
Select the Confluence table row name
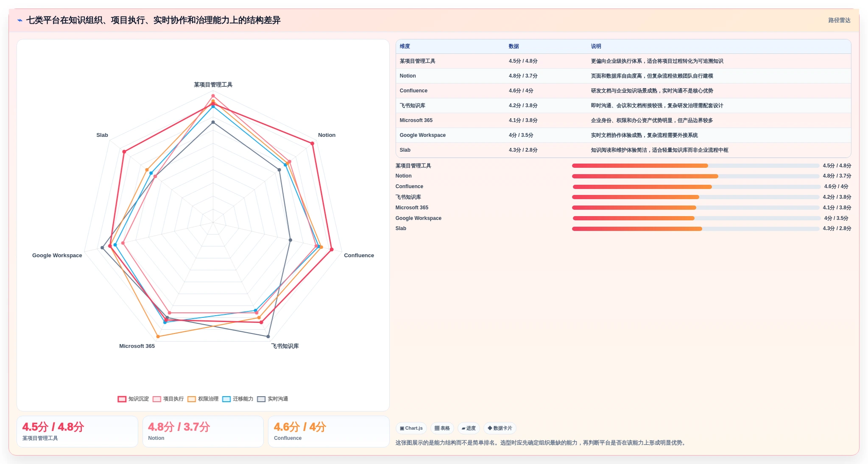point(413,91)
